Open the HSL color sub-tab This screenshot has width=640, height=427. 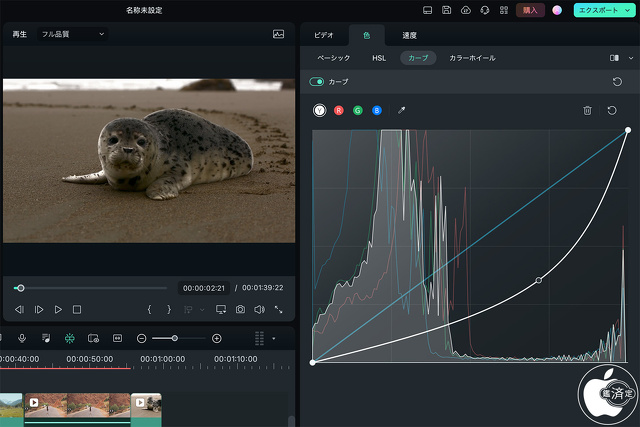coord(379,58)
